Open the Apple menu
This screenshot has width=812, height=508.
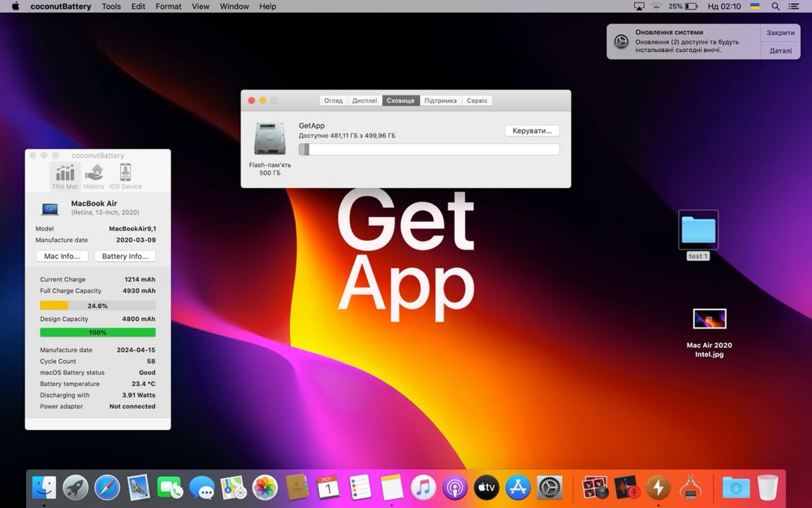(x=15, y=7)
